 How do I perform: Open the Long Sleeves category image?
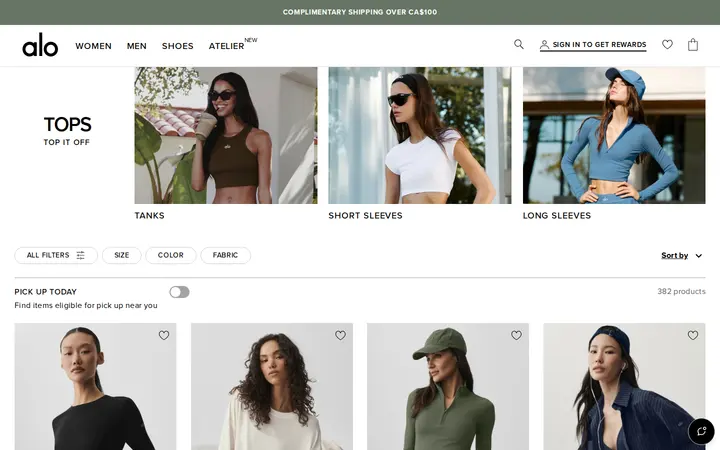click(x=614, y=135)
